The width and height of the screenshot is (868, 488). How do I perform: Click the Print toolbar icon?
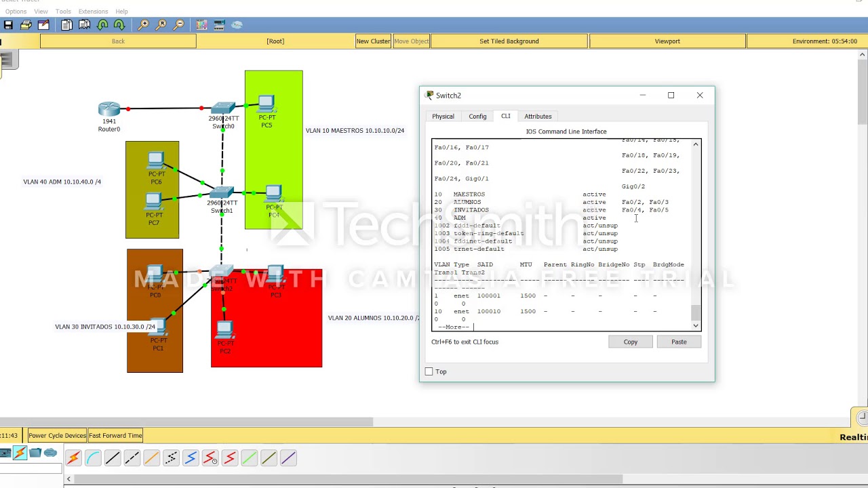click(26, 25)
